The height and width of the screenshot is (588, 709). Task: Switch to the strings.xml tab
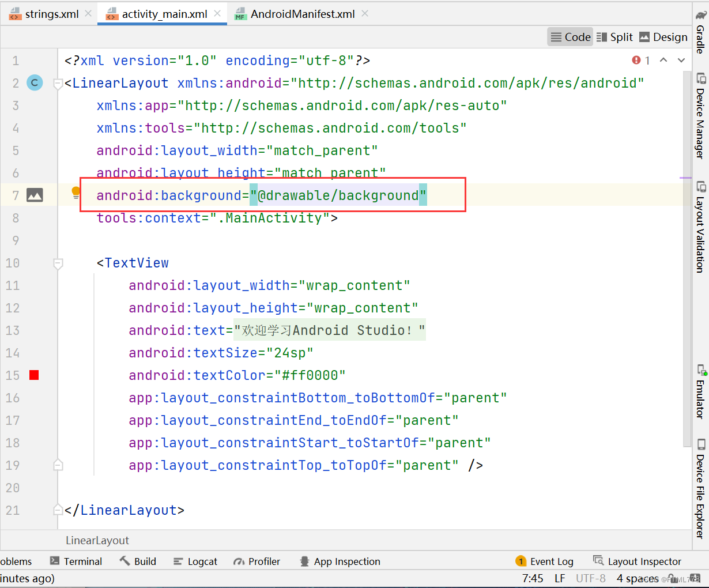[x=44, y=14]
